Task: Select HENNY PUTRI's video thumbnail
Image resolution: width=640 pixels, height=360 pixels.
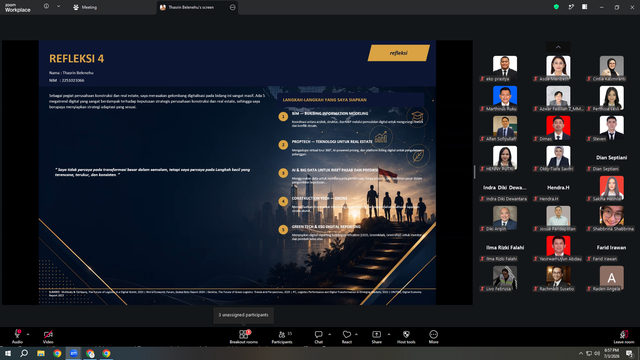Action: 504,158
